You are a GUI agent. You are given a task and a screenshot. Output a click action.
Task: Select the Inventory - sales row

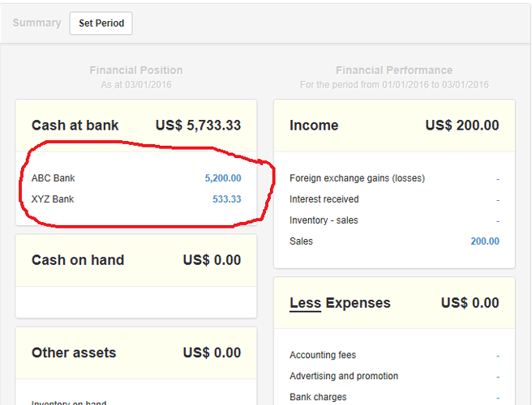pos(324,220)
